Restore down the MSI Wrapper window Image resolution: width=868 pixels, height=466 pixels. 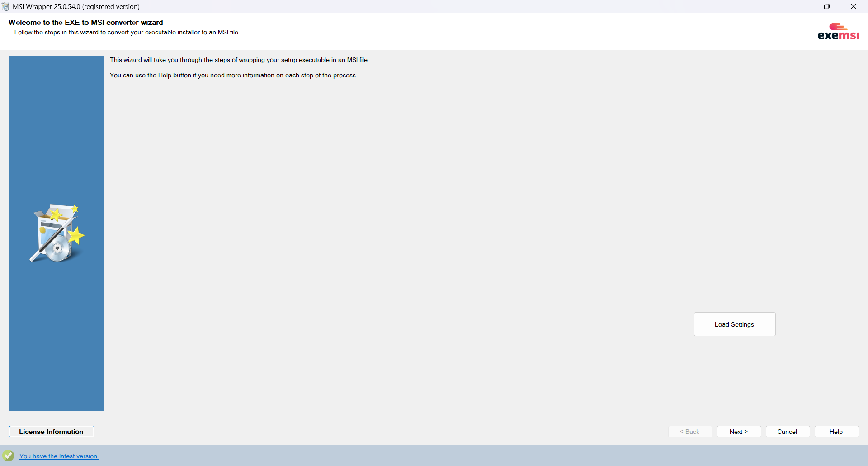pos(827,6)
